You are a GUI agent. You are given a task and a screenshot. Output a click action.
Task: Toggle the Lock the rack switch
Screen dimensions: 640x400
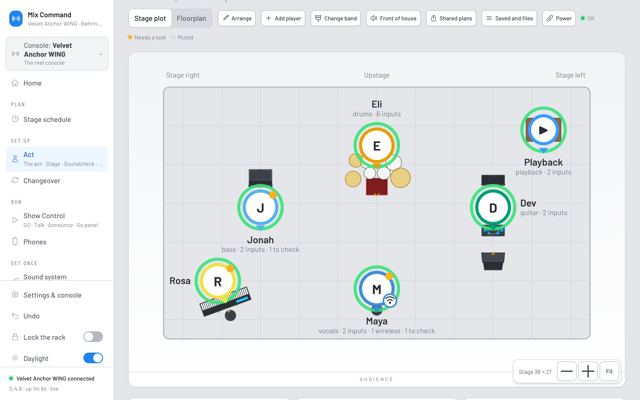(93, 337)
